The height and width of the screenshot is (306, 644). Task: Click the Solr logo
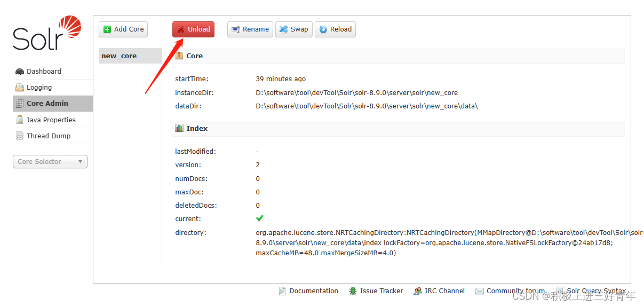(47, 33)
